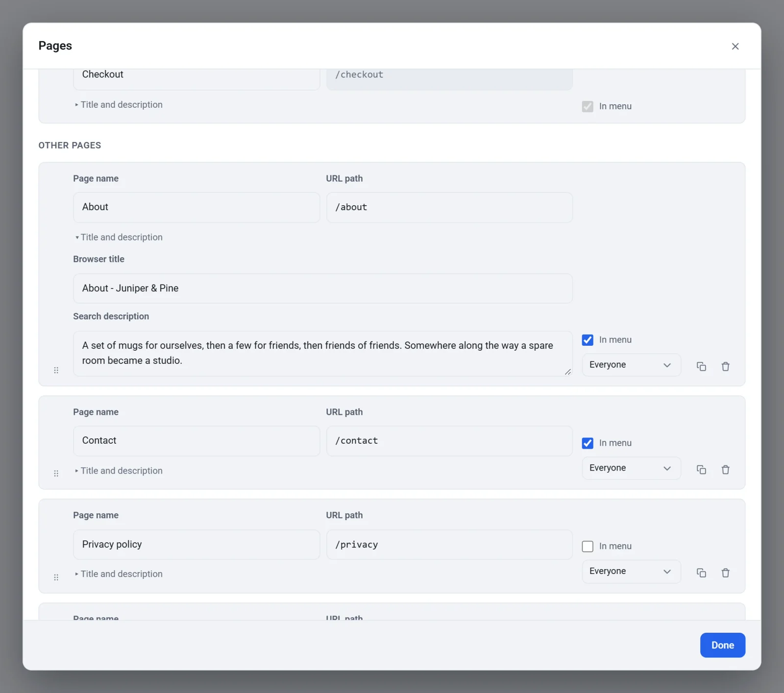Edit the /privacy URL path field
The width and height of the screenshot is (784, 693).
[449, 545]
